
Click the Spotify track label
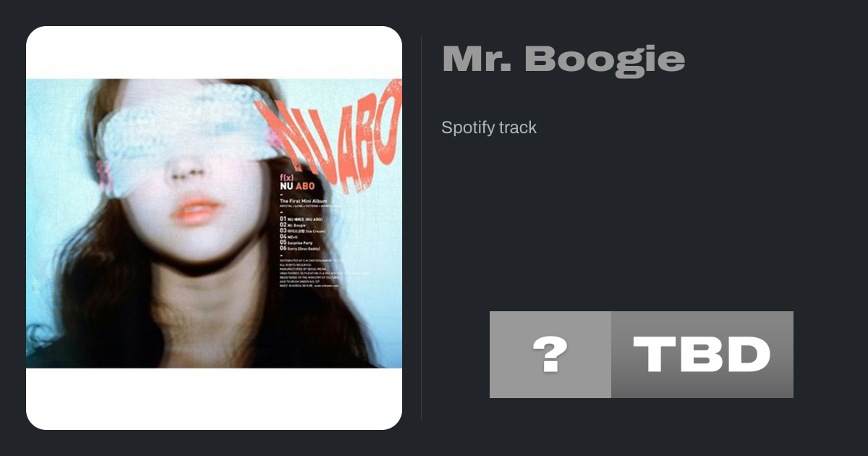pos(489,127)
